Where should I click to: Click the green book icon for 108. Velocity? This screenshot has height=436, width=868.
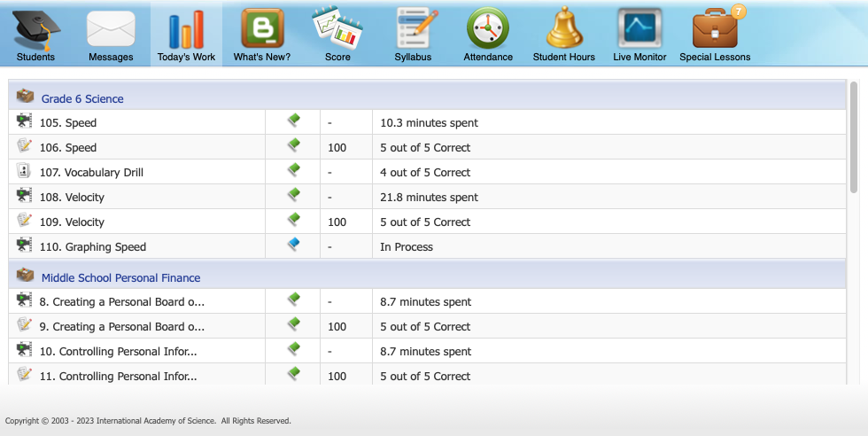pyautogui.click(x=293, y=197)
